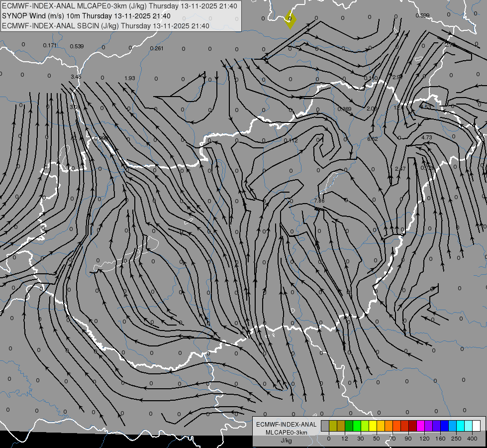Select the sky blue legend swatch
The height and width of the screenshot is (448, 487).
(x=452, y=426)
